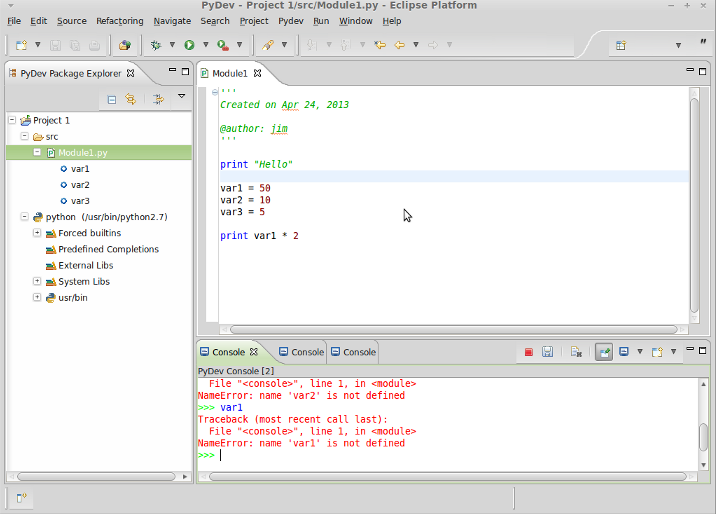Click the Remove Launch console icon
This screenshot has width=716, height=514.
[x=576, y=351]
